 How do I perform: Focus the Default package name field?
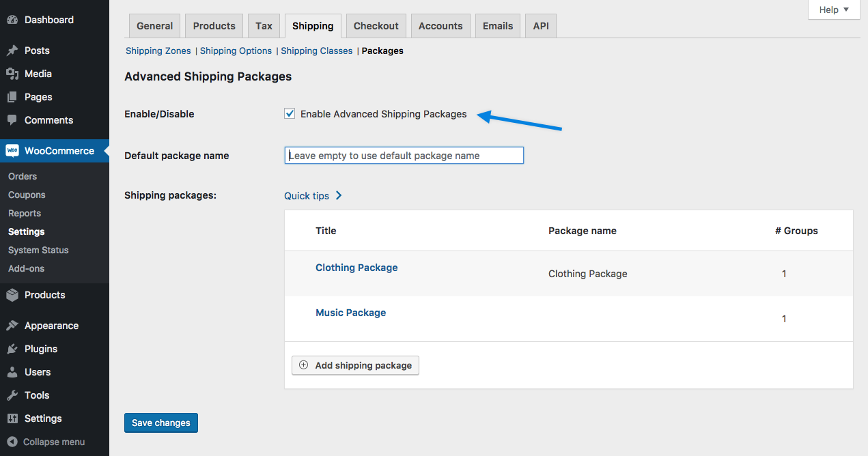click(404, 156)
